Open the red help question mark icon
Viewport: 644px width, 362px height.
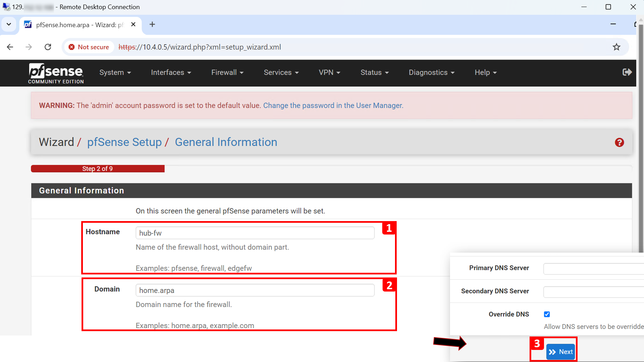[620, 143]
